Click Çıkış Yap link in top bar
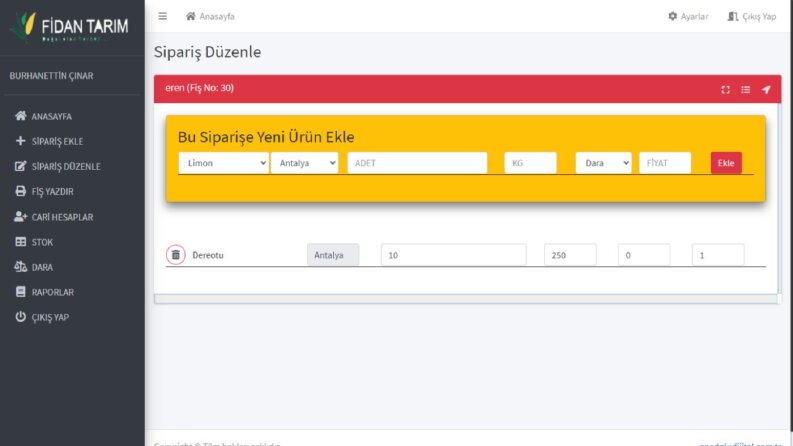Image resolution: width=793 pixels, height=446 pixels. [759, 16]
